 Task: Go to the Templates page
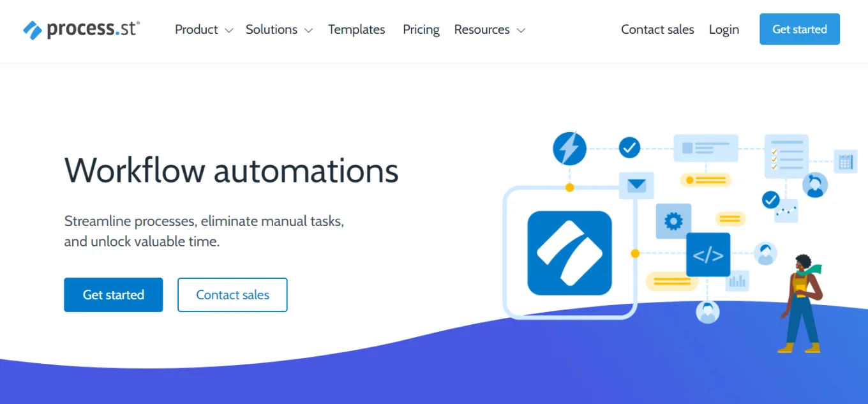pyautogui.click(x=356, y=30)
